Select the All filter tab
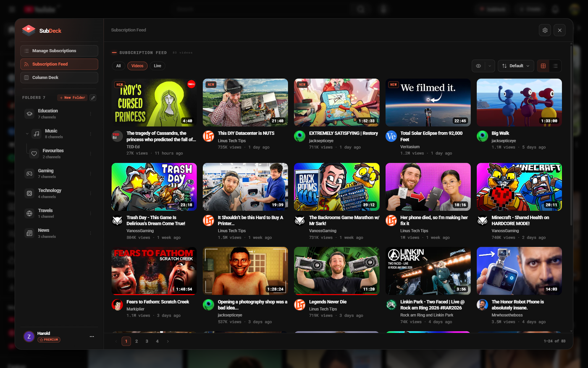 point(118,66)
